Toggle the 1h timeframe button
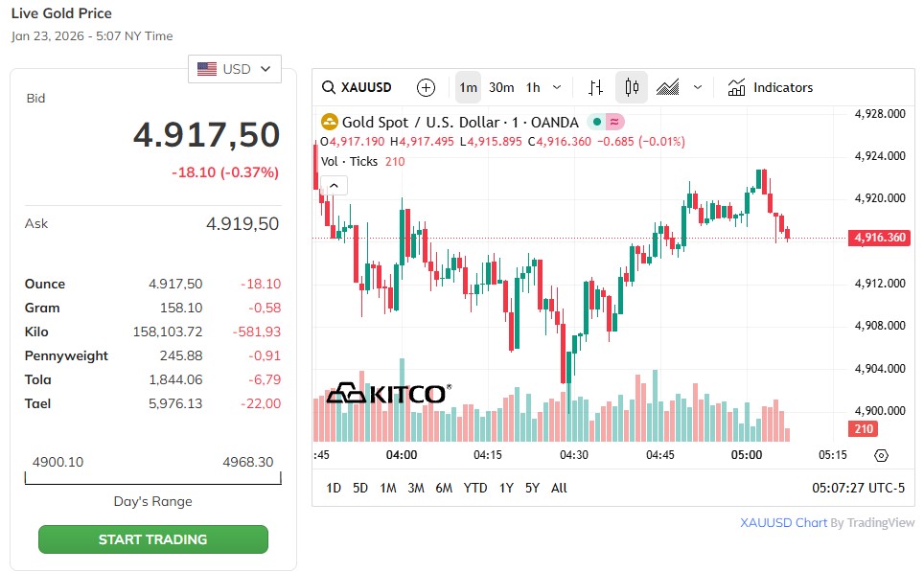 (x=533, y=87)
